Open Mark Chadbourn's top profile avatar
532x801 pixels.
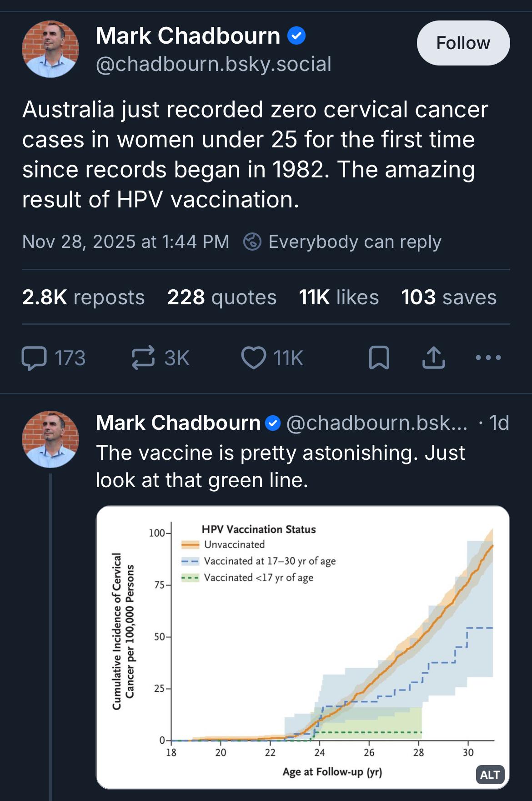click(x=50, y=49)
